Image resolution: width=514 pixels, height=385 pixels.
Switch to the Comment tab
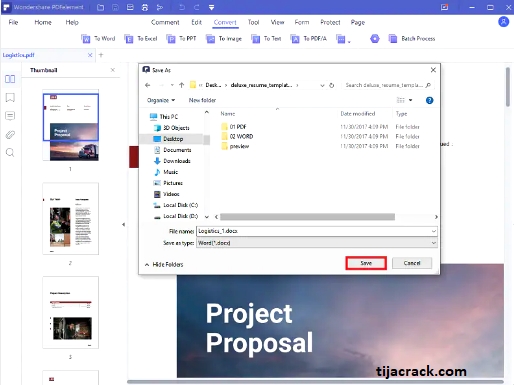[x=165, y=22]
